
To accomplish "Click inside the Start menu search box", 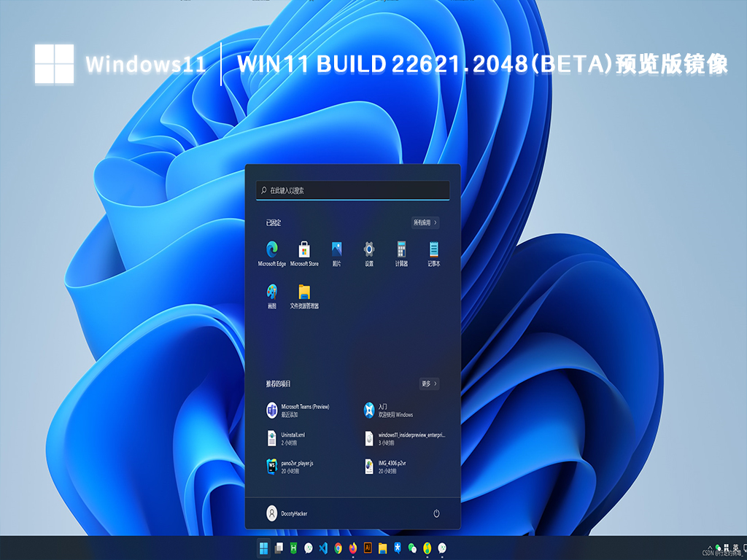I will pos(353,190).
